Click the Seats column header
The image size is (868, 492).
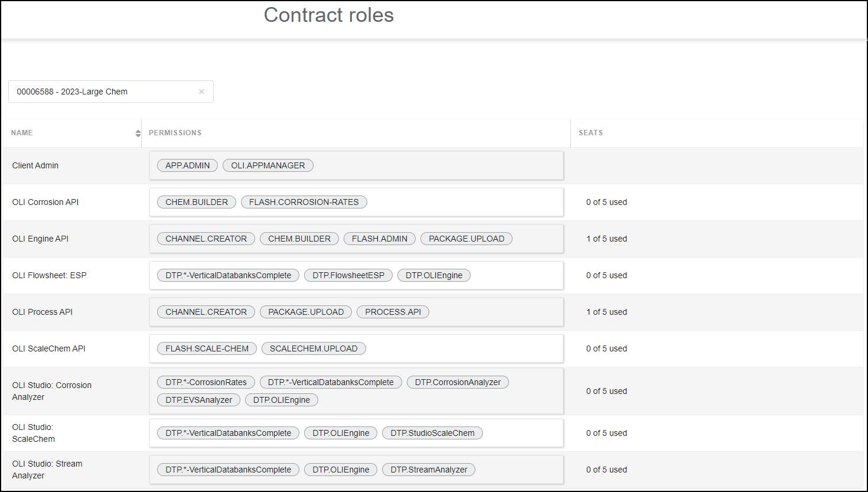point(590,133)
